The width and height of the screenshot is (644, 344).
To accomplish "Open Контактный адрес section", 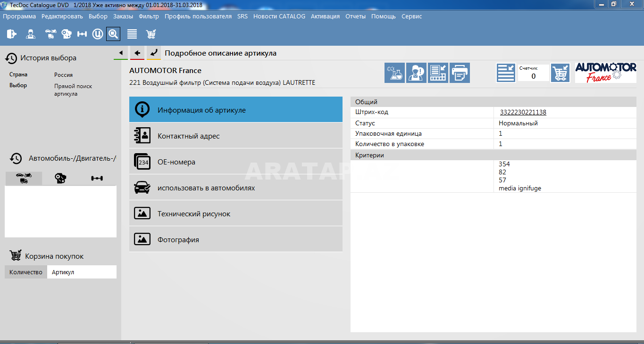I will pos(236,136).
